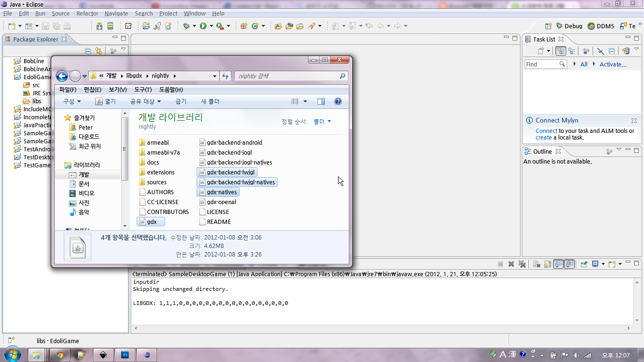Viewport: 644px width, 362px height.
Task: Toggle Link with Editor in Package Explorer
Action: click(99, 51)
